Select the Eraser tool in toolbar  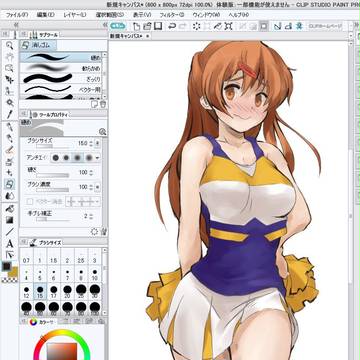[x=10, y=183]
